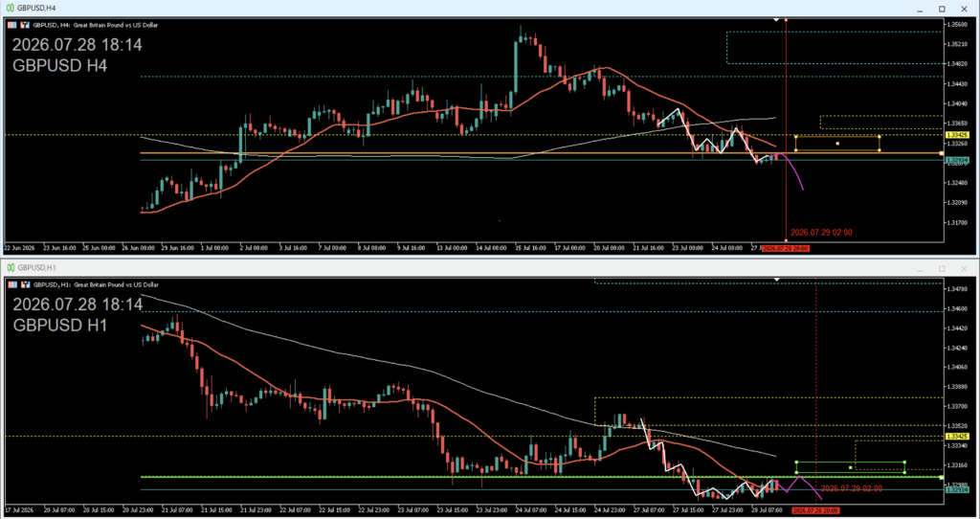The image size is (980, 519).
Task: Click the yellow 1.33425 price tag in H4 chart
Action: point(957,135)
